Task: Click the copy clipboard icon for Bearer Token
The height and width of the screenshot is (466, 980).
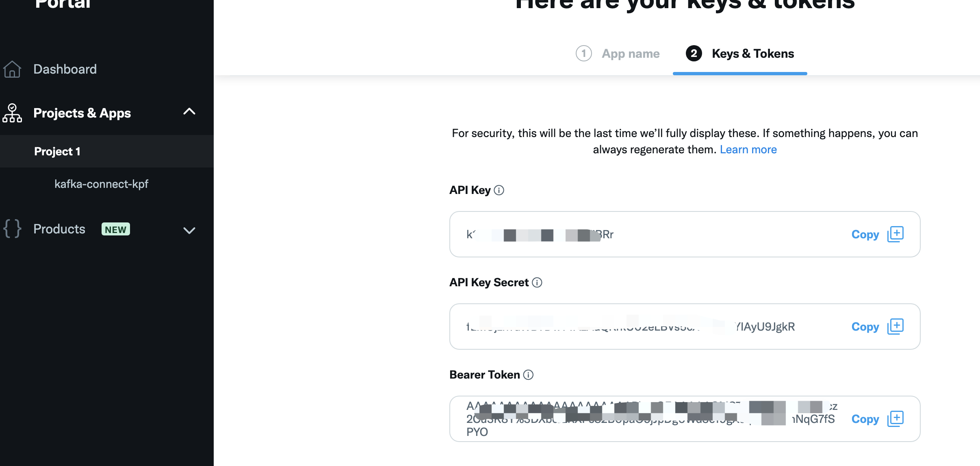Action: click(x=895, y=419)
